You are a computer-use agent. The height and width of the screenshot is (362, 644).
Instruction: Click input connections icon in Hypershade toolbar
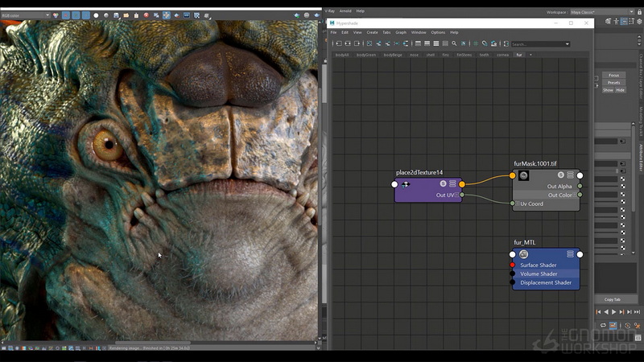click(339, 43)
